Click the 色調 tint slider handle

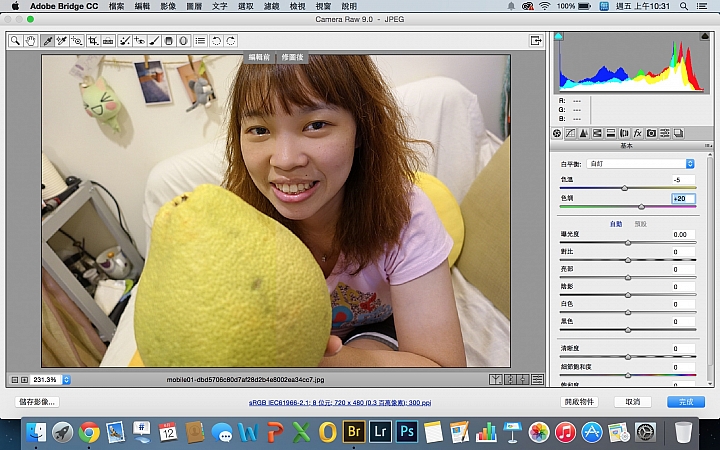641,207
